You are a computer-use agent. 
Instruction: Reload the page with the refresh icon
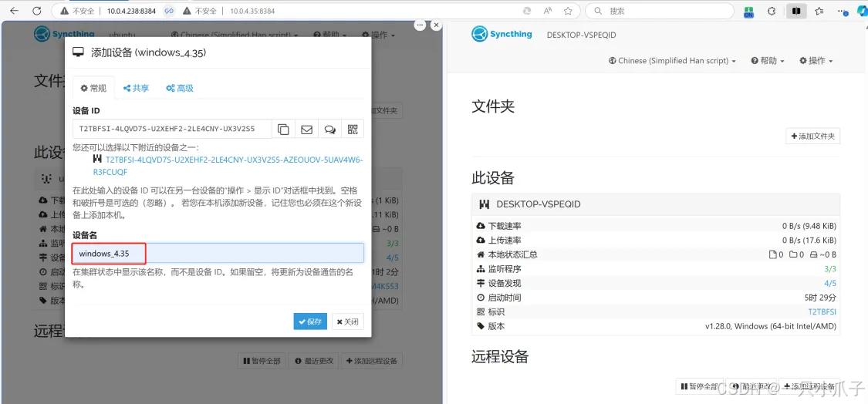(x=37, y=11)
